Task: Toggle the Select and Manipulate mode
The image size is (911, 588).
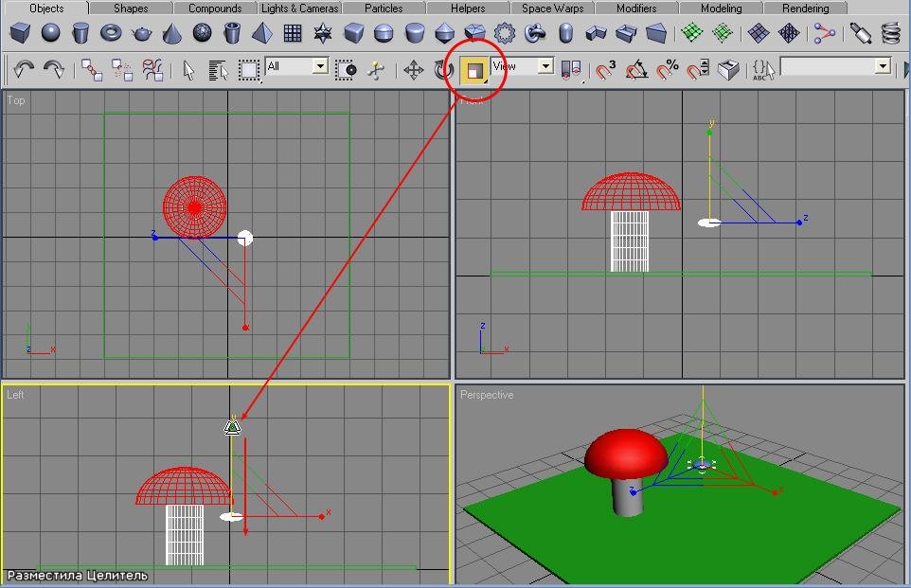Action: (376, 70)
